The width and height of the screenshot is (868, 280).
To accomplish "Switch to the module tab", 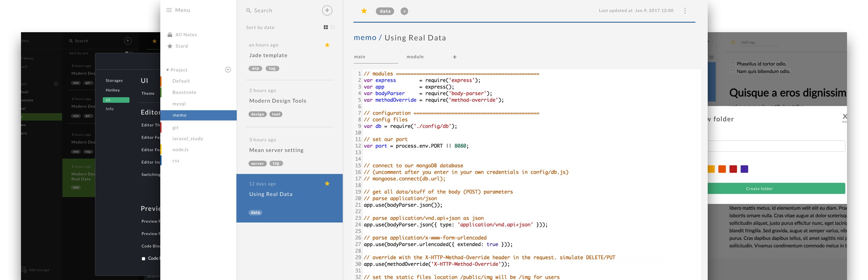I will click(x=415, y=57).
